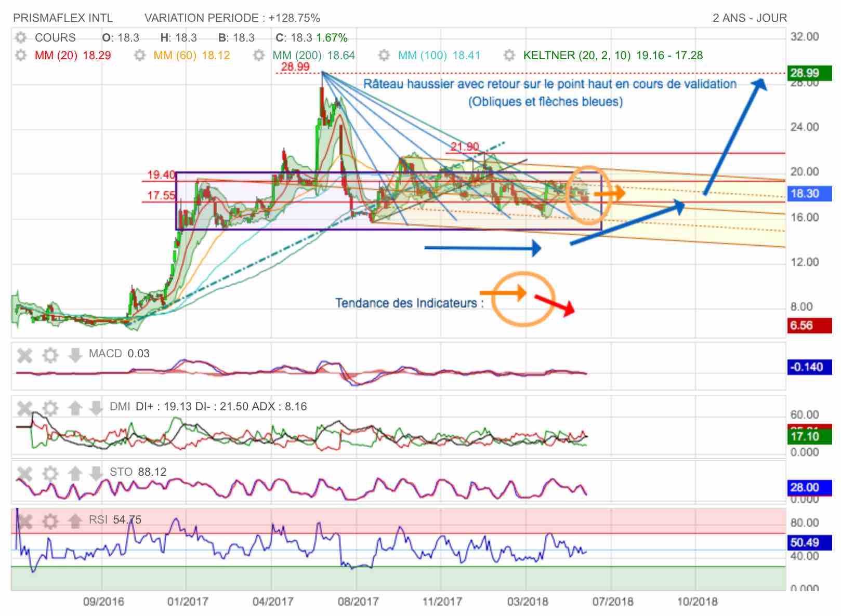Image resolution: width=841 pixels, height=616 pixels.
Task: Click VARIATION PERIODE +128.75% text
Action: pyautogui.click(x=232, y=18)
